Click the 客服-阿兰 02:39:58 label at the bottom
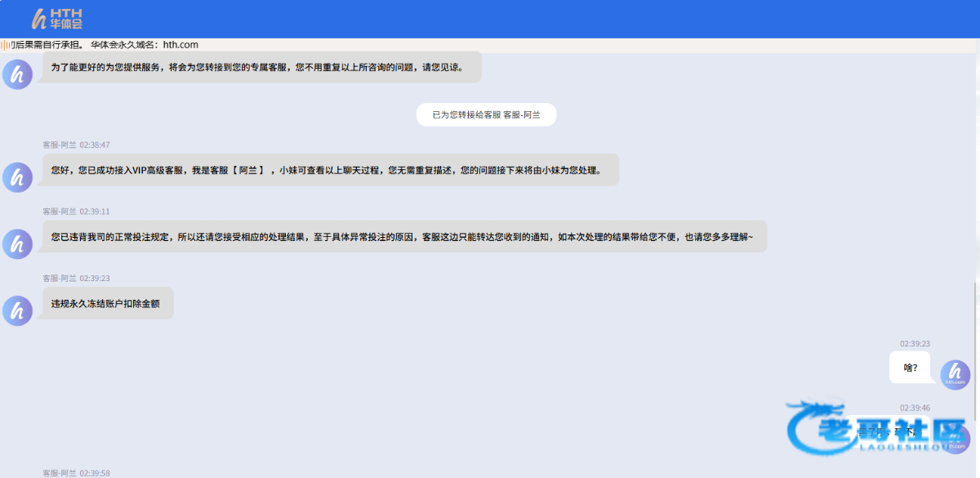The width and height of the screenshot is (980, 478). 76,473
